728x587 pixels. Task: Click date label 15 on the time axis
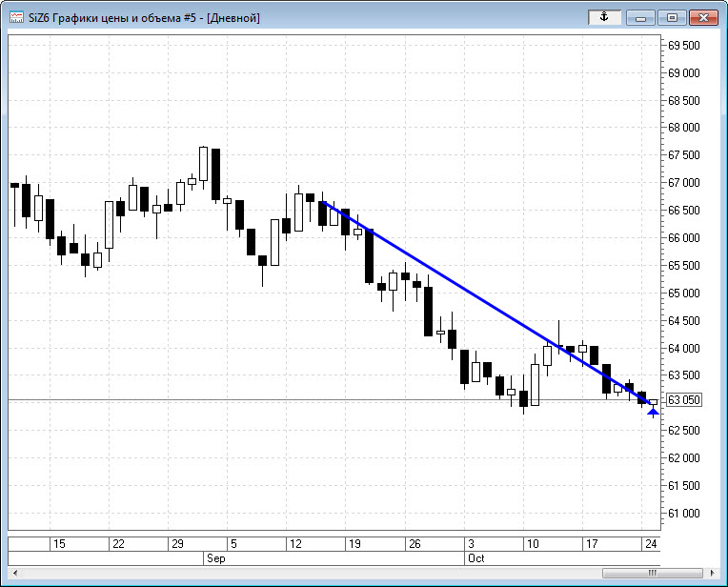click(x=59, y=544)
